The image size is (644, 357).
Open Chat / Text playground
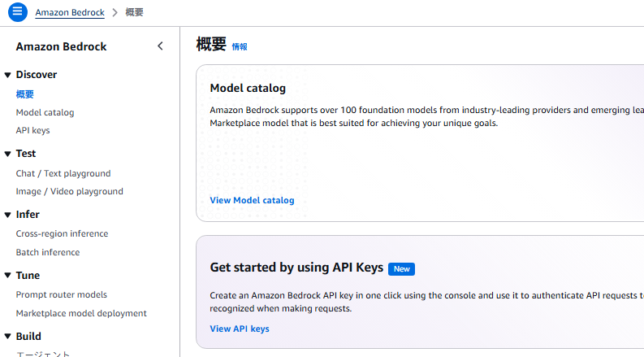(x=63, y=173)
